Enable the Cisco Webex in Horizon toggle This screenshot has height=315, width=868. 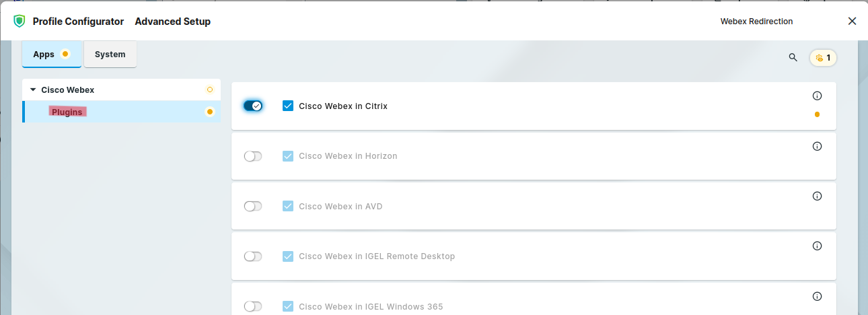[x=253, y=156]
